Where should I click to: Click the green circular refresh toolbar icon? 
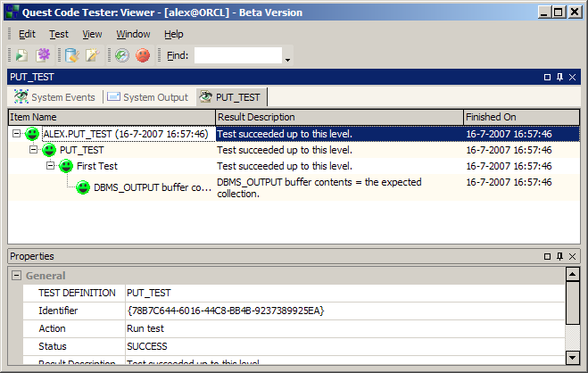[x=121, y=55]
